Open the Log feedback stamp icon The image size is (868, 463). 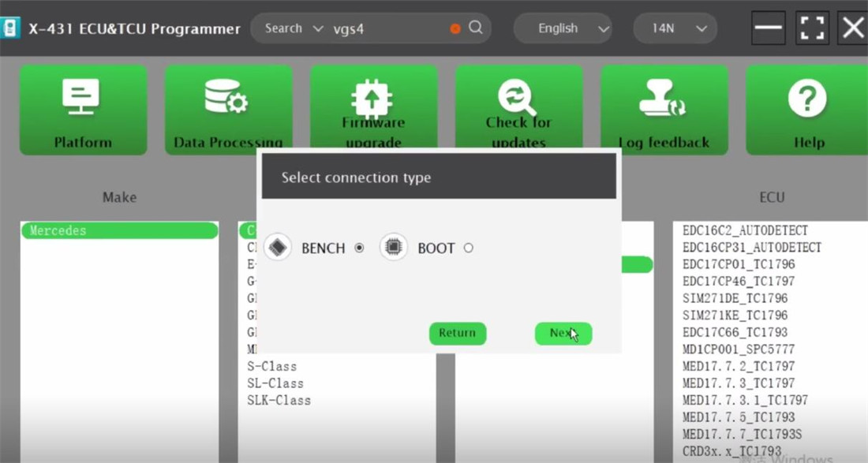click(x=663, y=99)
